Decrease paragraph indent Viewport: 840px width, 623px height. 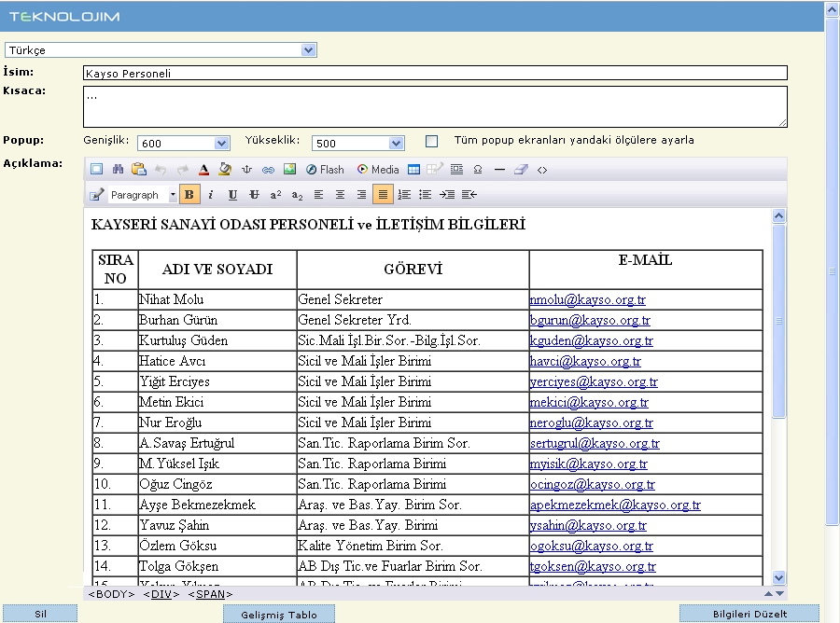(469, 194)
